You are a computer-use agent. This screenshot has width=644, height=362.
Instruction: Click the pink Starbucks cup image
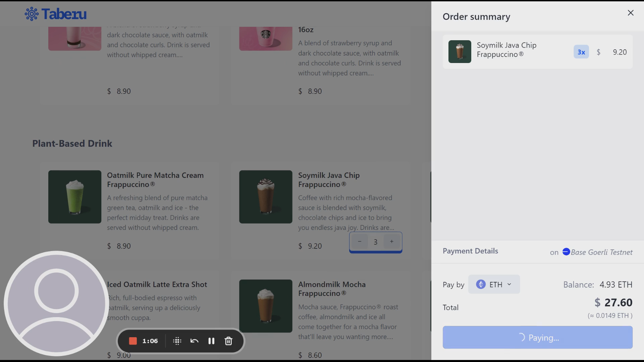266,39
